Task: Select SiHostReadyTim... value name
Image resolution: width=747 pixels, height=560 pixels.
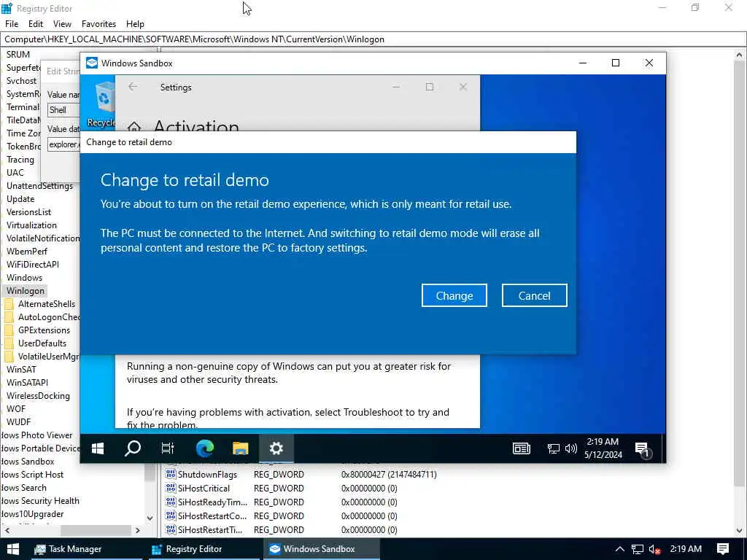Action: [212, 502]
